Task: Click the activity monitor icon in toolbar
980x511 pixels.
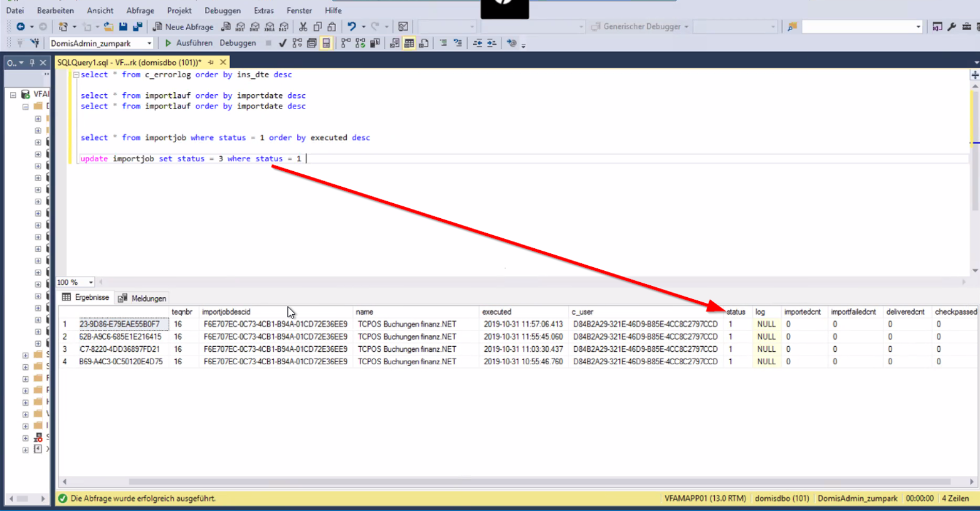Action: coord(403,27)
